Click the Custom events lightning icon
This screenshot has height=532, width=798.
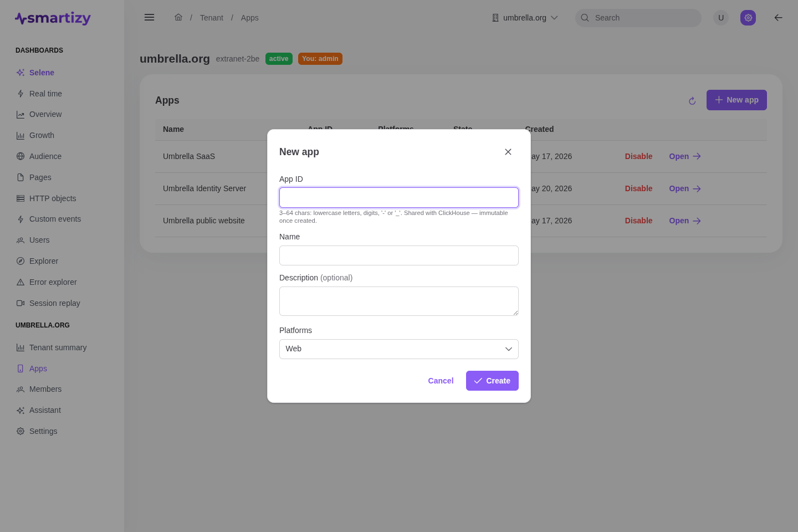[x=21, y=219]
